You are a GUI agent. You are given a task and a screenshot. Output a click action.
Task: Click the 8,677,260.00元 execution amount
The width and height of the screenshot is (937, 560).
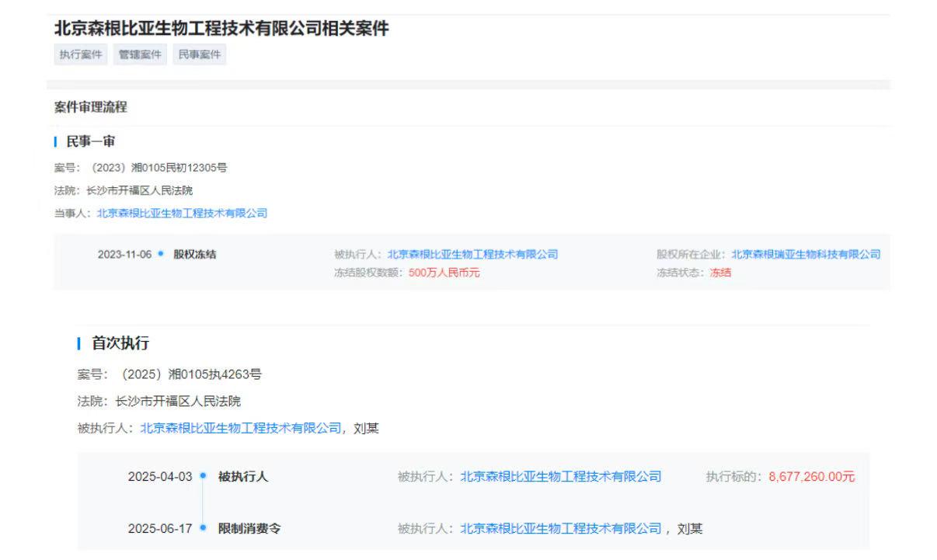(x=812, y=476)
